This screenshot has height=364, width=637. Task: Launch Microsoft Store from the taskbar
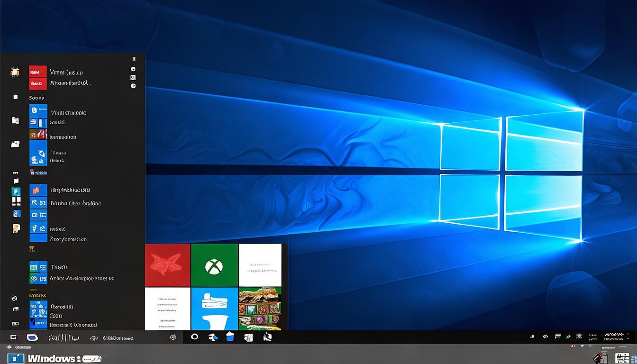coord(248,337)
